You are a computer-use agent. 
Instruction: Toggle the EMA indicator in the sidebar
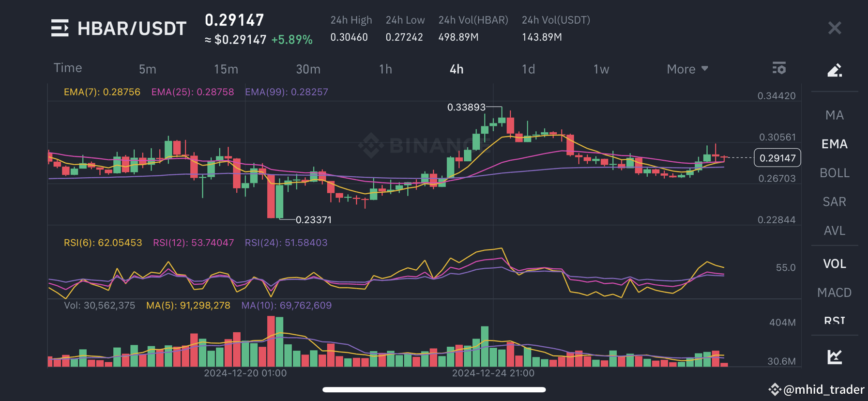(834, 144)
